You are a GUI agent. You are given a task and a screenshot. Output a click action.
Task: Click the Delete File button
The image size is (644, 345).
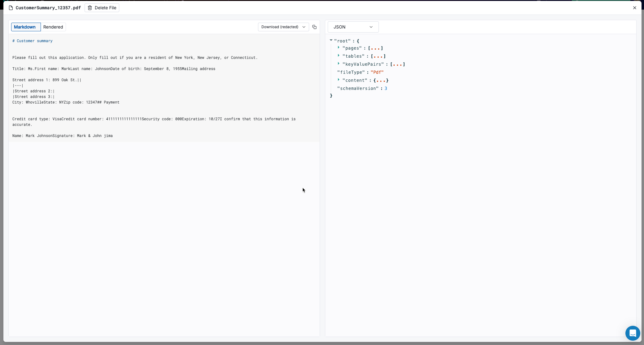coord(102,8)
